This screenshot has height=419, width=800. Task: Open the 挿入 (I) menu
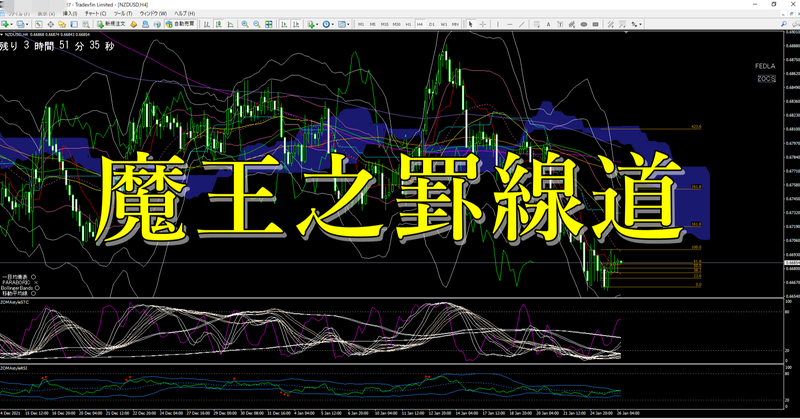pos(70,13)
